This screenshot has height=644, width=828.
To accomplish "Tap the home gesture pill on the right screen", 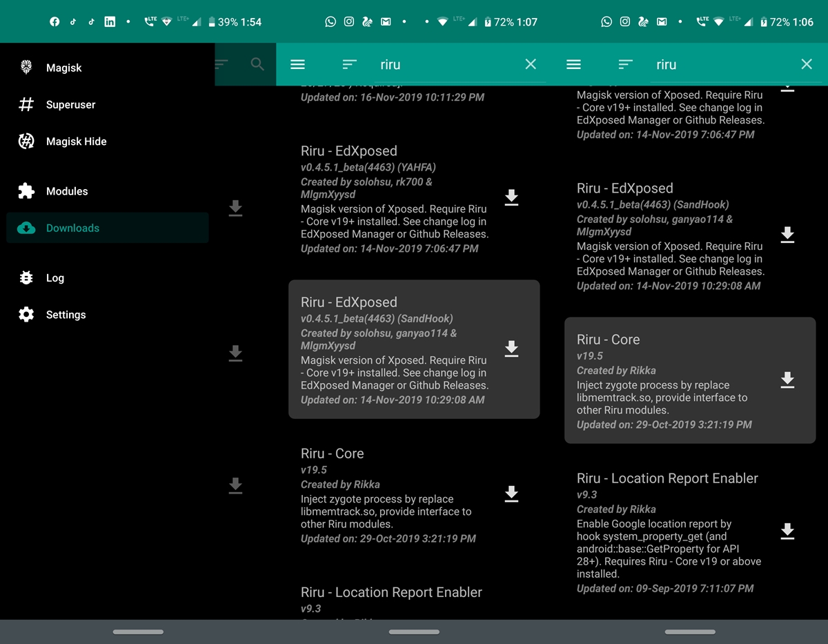I will coord(690,632).
